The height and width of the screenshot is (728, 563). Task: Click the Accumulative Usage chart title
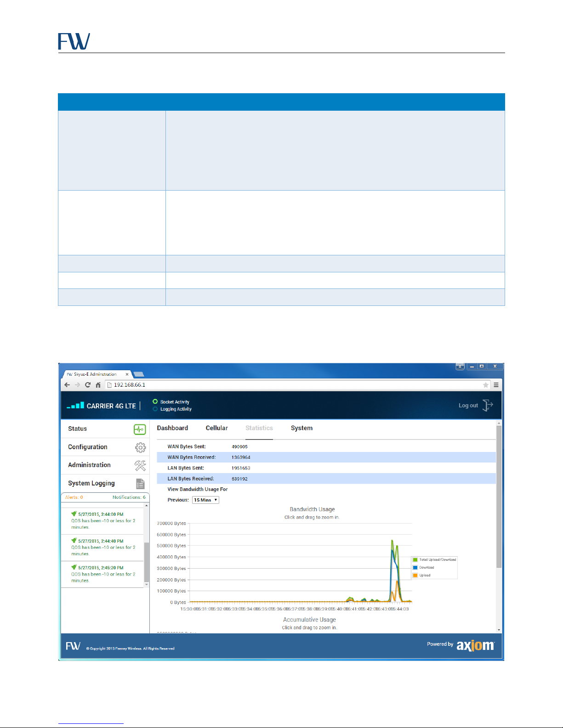(x=309, y=620)
